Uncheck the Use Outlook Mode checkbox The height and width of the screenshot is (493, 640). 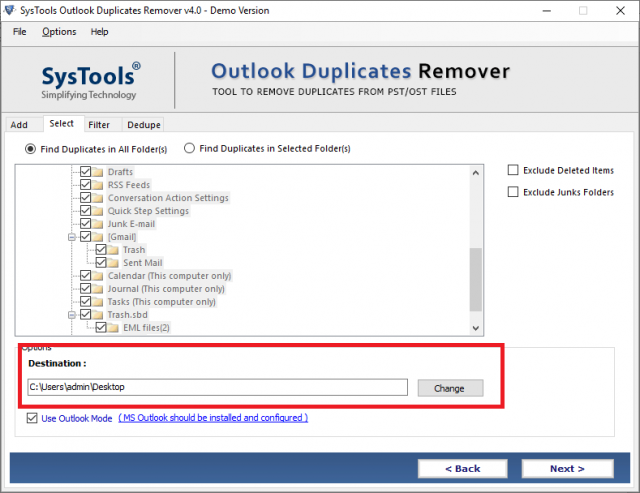click(34, 418)
